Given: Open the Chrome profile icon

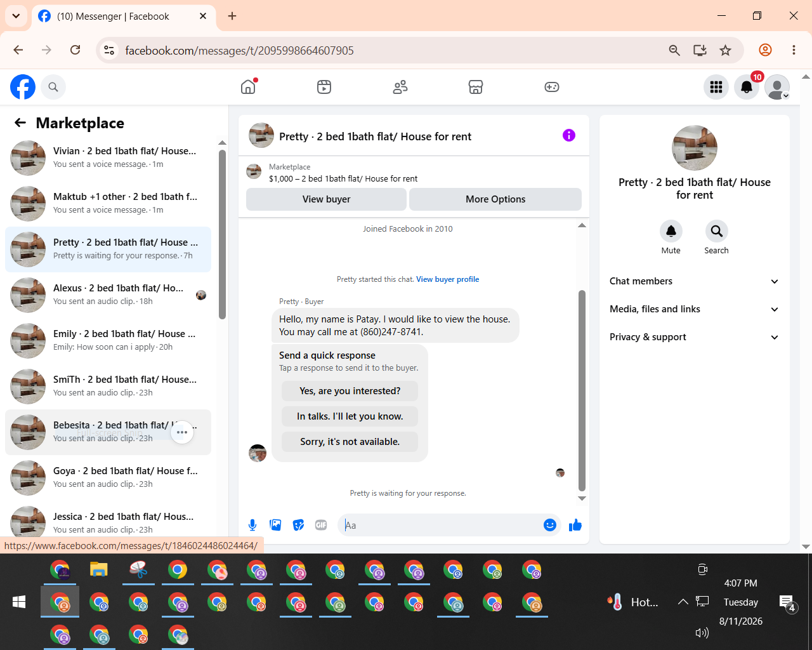Looking at the screenshot, I should (x=766, y=50).
